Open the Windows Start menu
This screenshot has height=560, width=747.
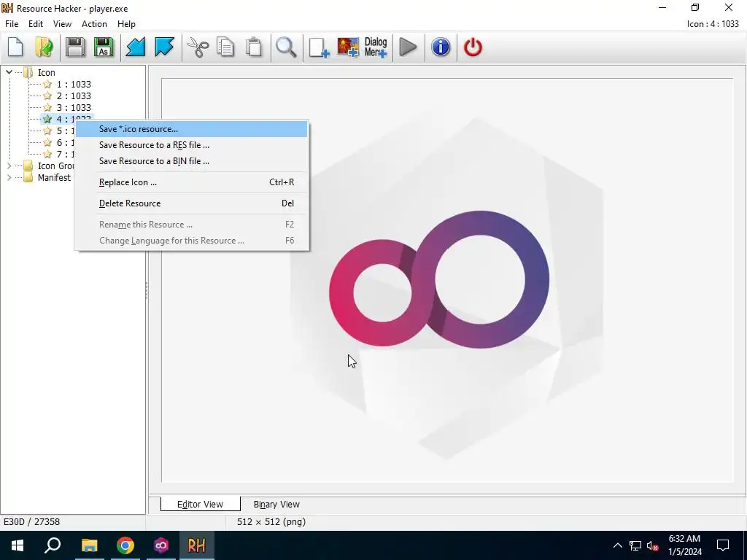[x=18, y=545]
